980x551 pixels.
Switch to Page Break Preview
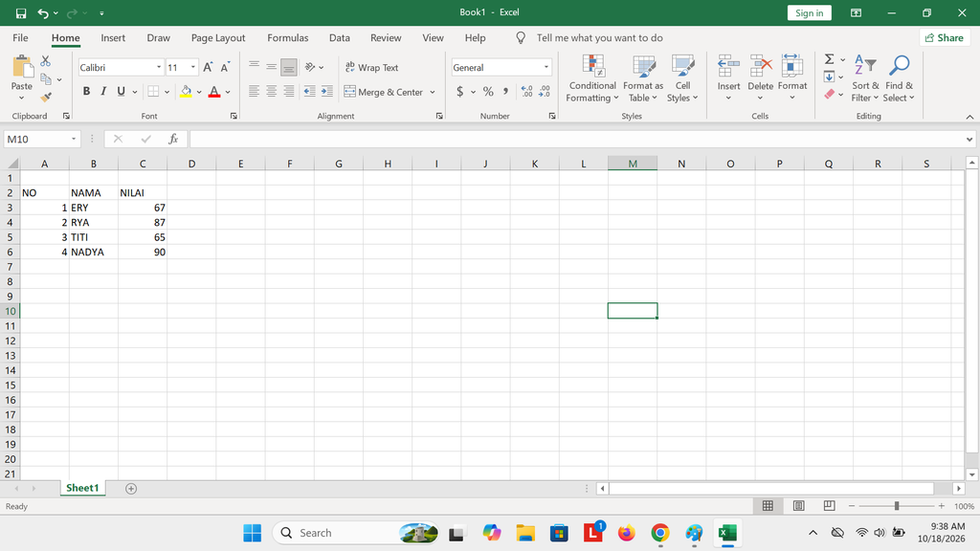tap(829, 506)
